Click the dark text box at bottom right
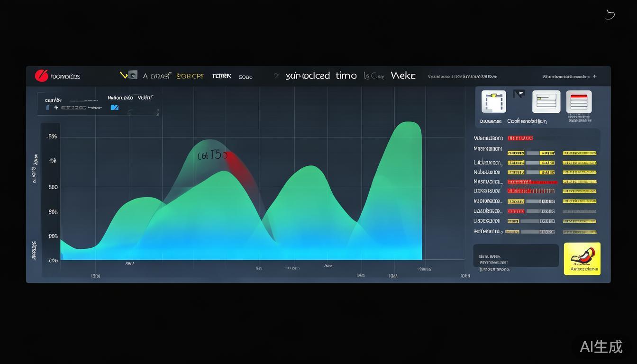The width and height of the screenshot is (637, 364). point(516,256)
